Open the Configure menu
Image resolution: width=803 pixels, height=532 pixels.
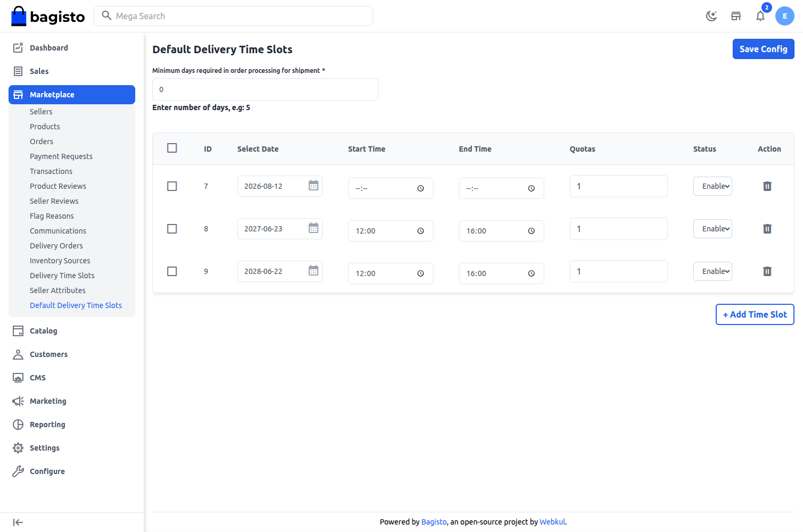(x=72, y=471)
